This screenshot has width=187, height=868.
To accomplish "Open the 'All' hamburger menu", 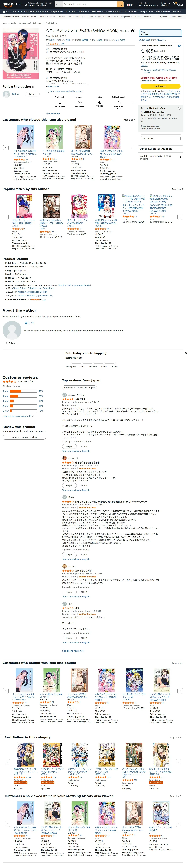I will click(x=6, y=11).
